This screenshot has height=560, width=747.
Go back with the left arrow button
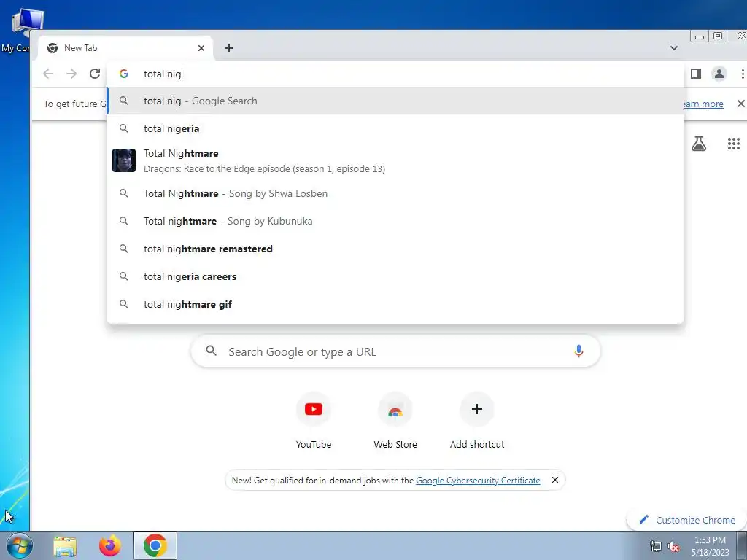(x=48, y=74)
